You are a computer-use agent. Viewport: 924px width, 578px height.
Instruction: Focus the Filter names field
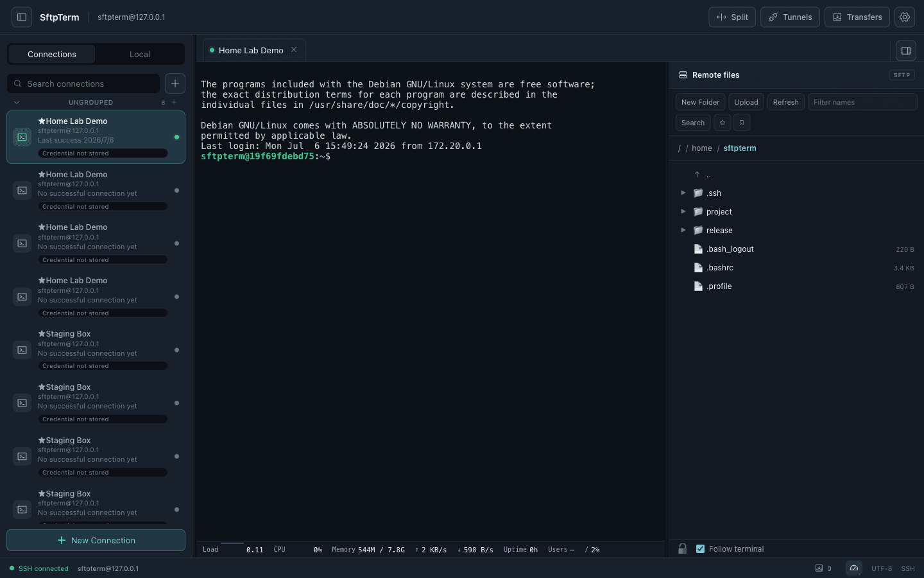(x=862, y=102)
